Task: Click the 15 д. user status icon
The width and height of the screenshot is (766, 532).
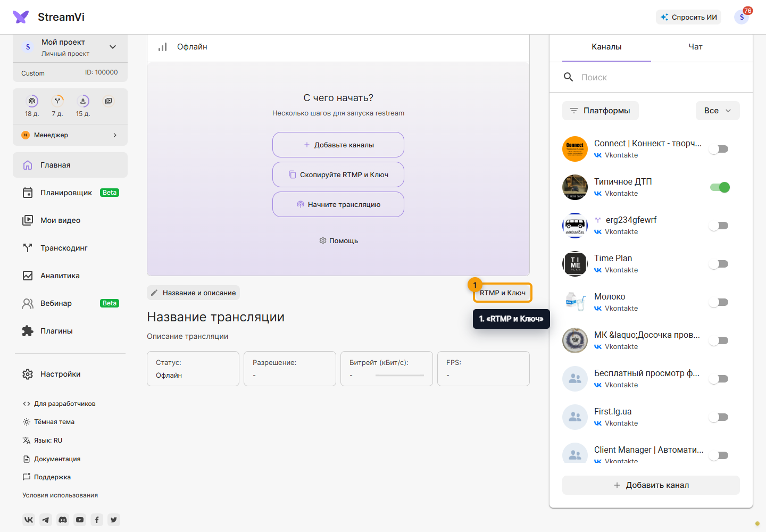Action: coord(83,101)
